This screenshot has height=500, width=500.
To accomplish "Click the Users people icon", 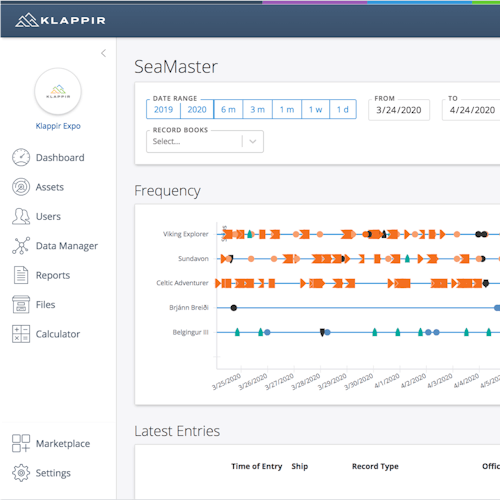I will pos(21,216).
